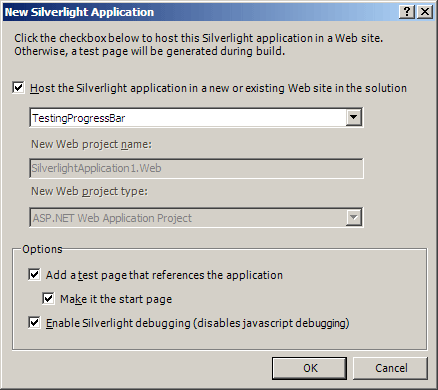Click the 'Enable Silverlight debugging' label text
The height and width of the screenshot is (390, 438).
(x=198, y=323)
